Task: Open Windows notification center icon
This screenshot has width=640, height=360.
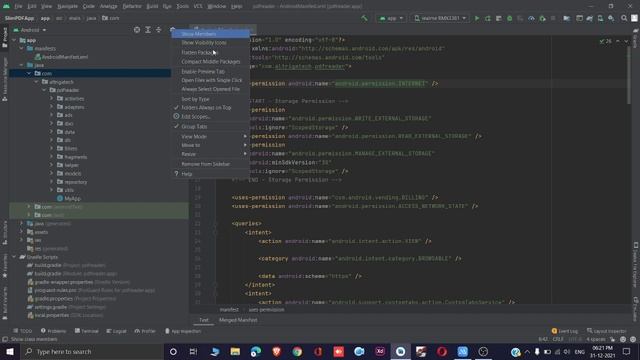Action: pos(627,351)
